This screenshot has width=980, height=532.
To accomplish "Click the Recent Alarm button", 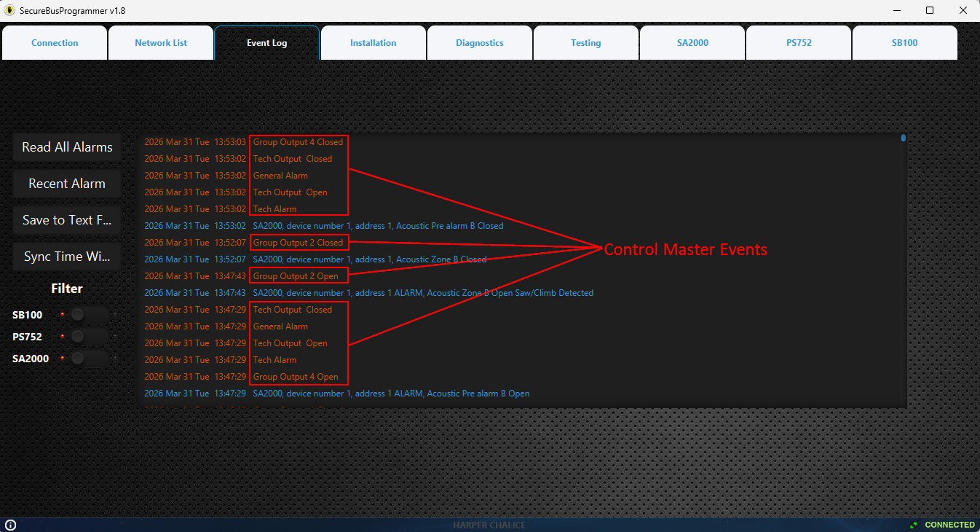I will 67,184.
